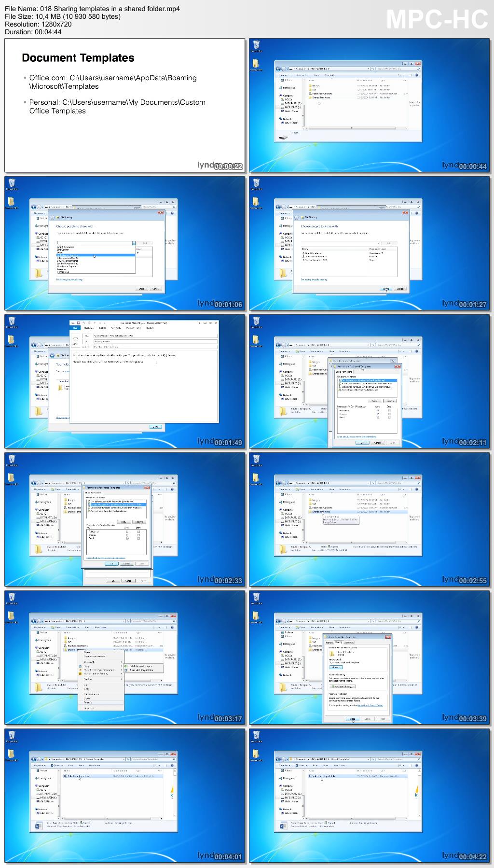Select the Everyone entry in the 00:01:06 dropdown list
Image resolution: width=494 pixels, height=868 pixels.
click(61, 269)
